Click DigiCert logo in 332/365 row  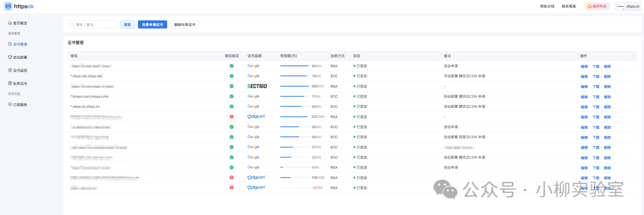click(x=256, y=117)
